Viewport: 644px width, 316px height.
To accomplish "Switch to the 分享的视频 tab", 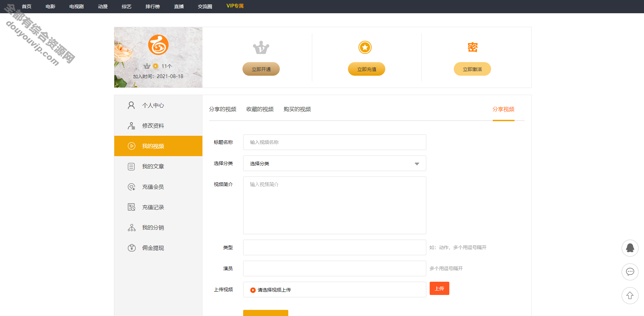I will pyautogui.click(x=222, y=109).
